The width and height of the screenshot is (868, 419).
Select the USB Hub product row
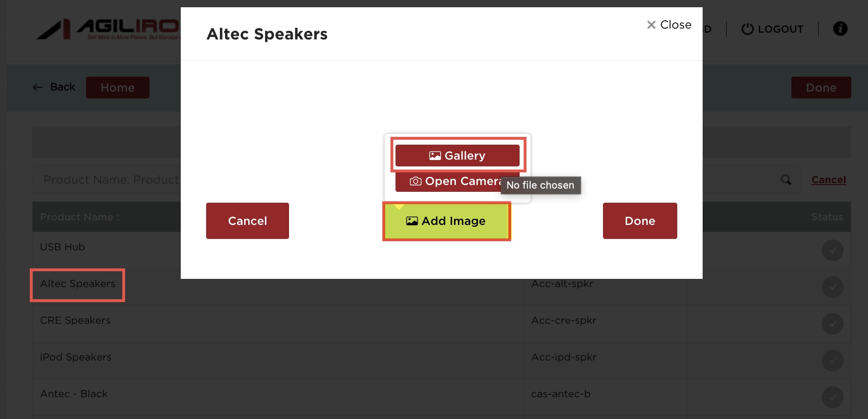click(x=442, y=250)
